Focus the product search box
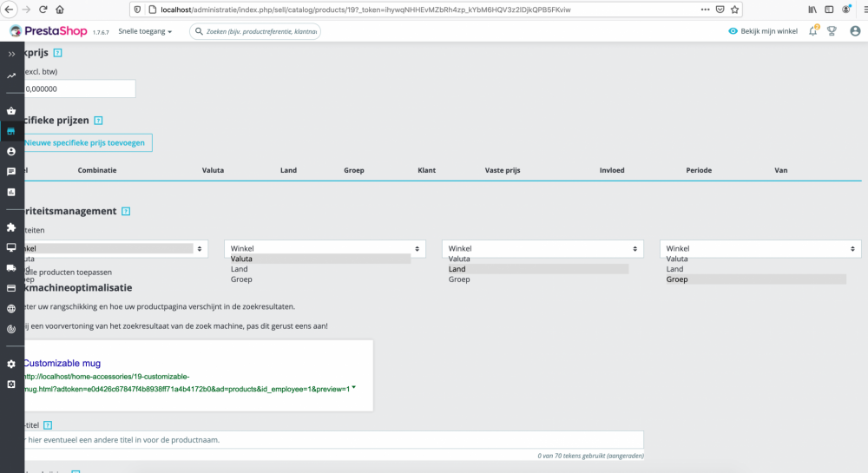The image size is (868, 473). pos(255,31)
